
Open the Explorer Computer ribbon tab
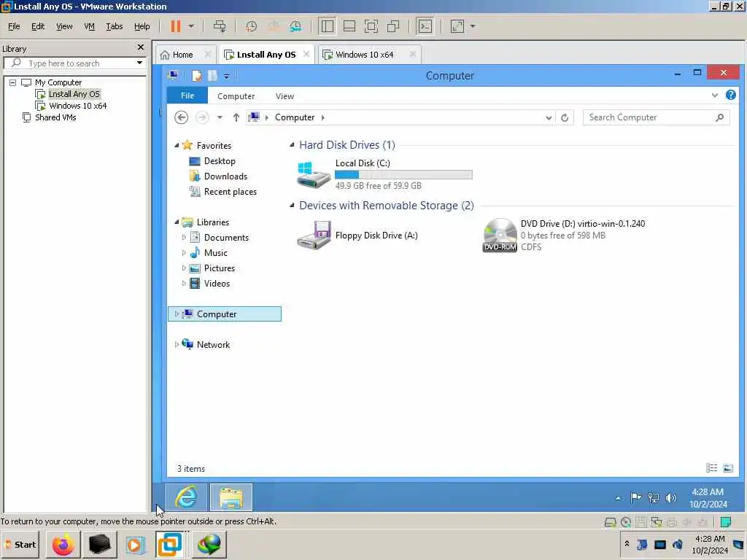[236, 96]
